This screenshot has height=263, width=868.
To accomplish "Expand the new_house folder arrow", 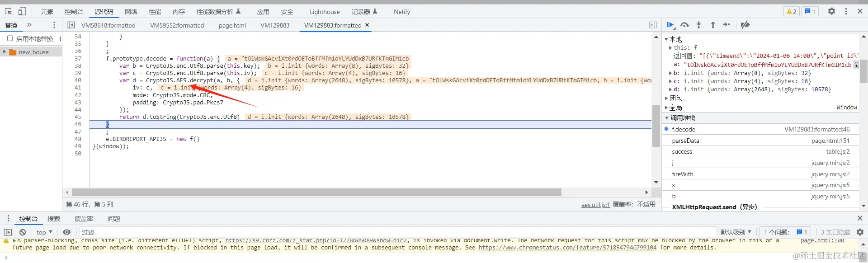I will coord(5,52).
